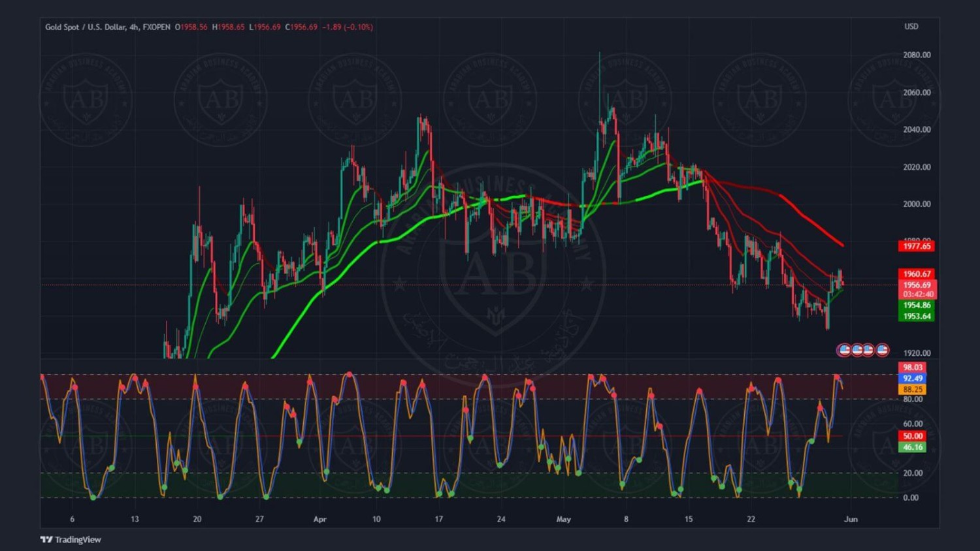
Task: Click the 92.49 blue oscillator value tag
Action: (x=912, y=379)
